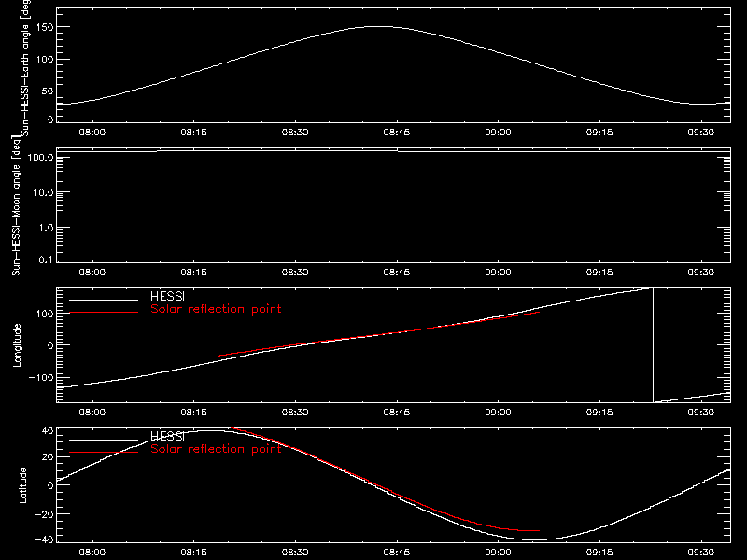Screen dimensions: 747x560
Task: Click the Longitude axis title
Action: click(x=17, y=345)
